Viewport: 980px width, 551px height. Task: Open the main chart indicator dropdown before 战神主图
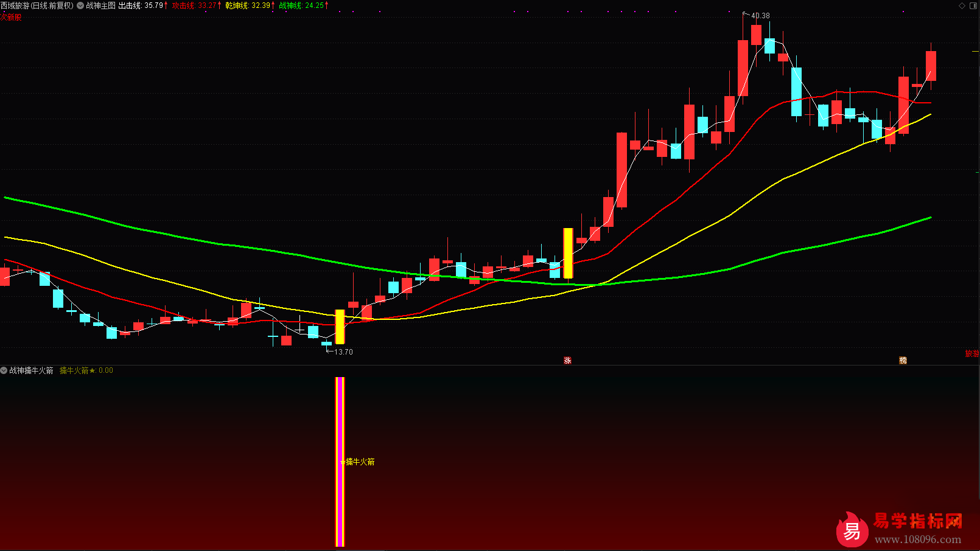click(80, 5)
